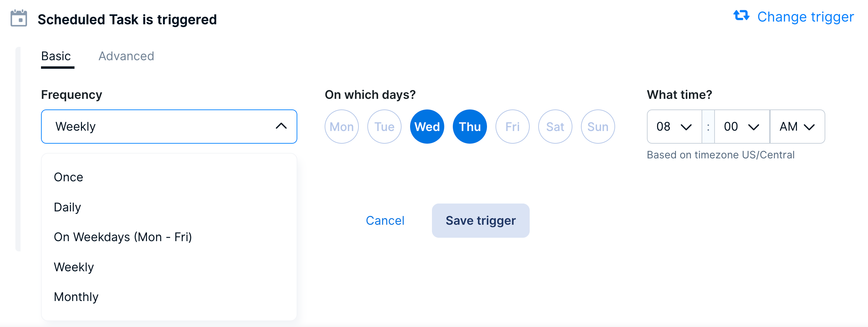Open the hour dropdown showing 08
The image size is (868, 327).
point(674,127)
